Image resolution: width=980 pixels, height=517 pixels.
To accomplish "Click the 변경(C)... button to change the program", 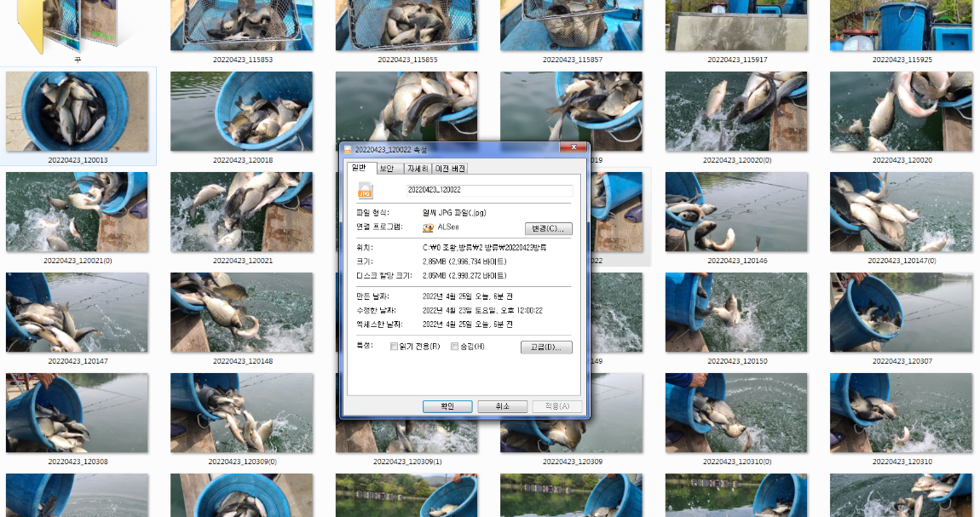I will point(549,227).
